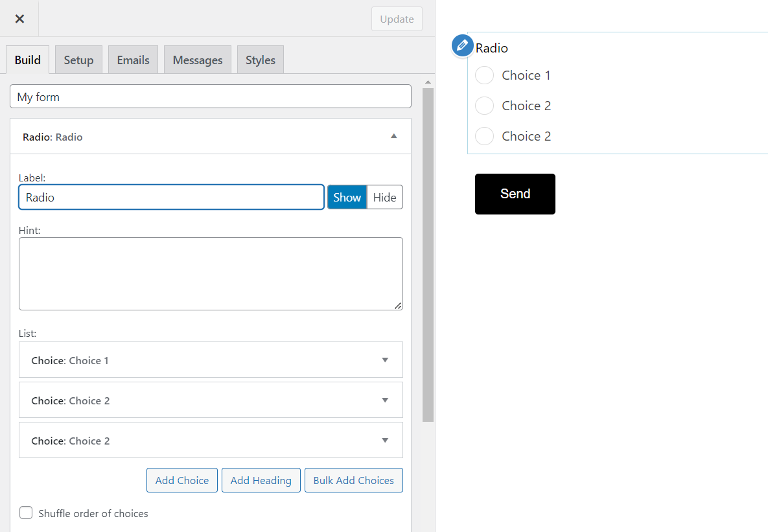
Task: Open the Styles tab
Action: coord(260,60)
